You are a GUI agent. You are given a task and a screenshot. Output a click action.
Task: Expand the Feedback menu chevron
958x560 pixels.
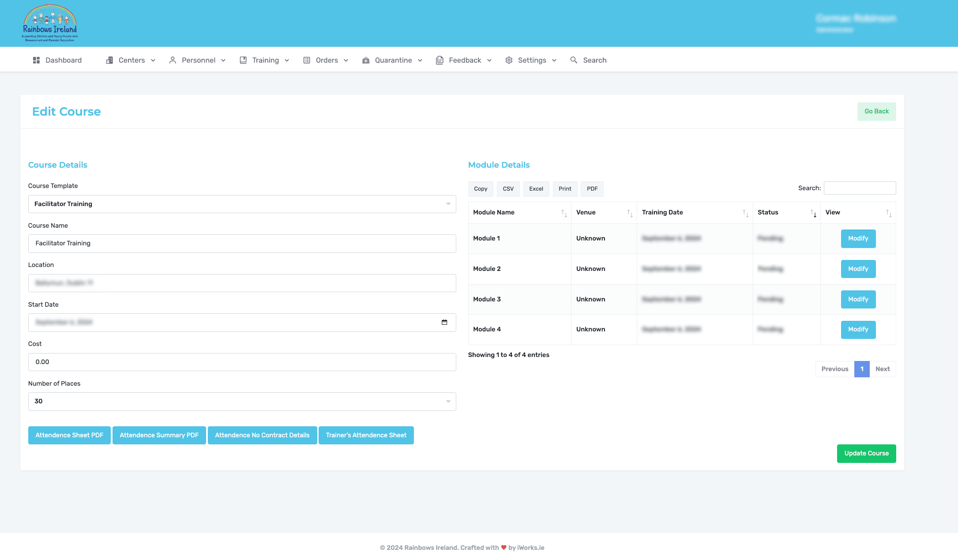pyautogui.click(x=489, y=60)
